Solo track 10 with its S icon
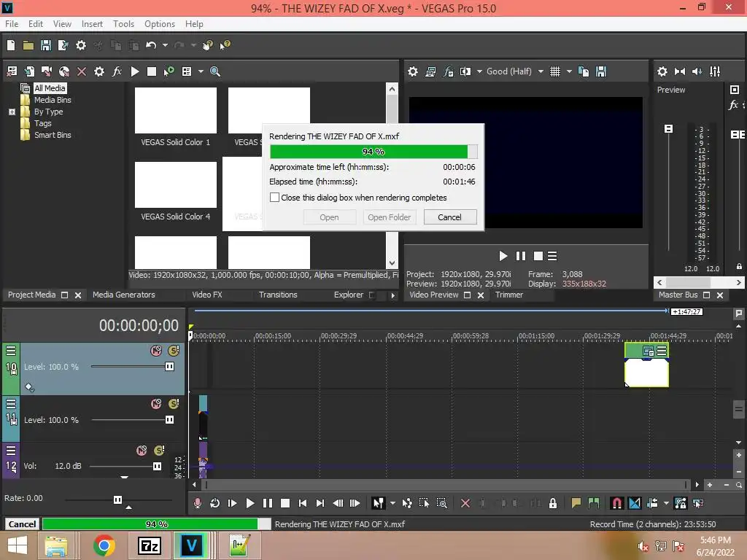 pos(174,351)
